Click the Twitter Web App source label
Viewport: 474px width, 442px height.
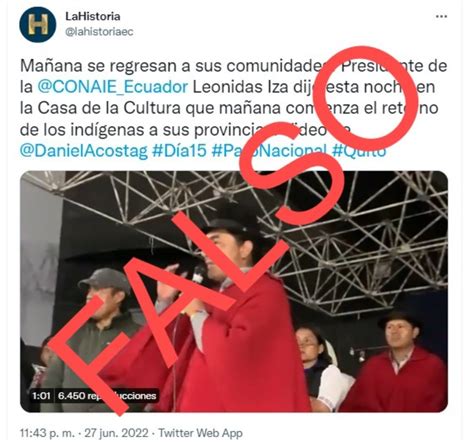pyautogui.click(x=200, y=433)
